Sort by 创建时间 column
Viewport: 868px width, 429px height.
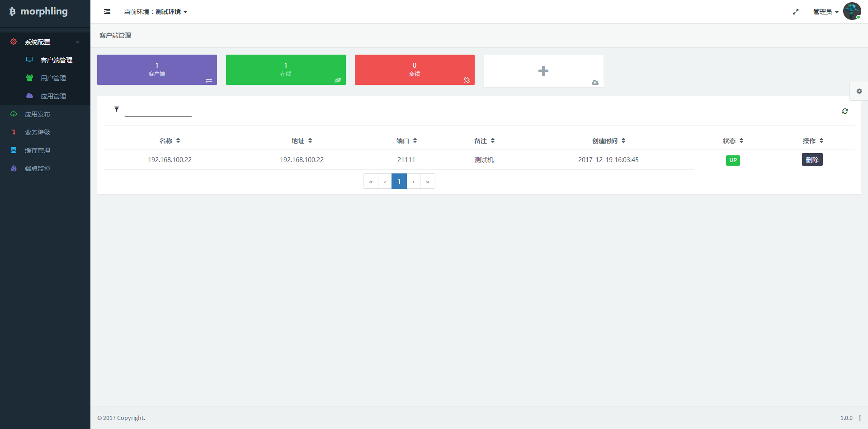(x=609, y=141)
